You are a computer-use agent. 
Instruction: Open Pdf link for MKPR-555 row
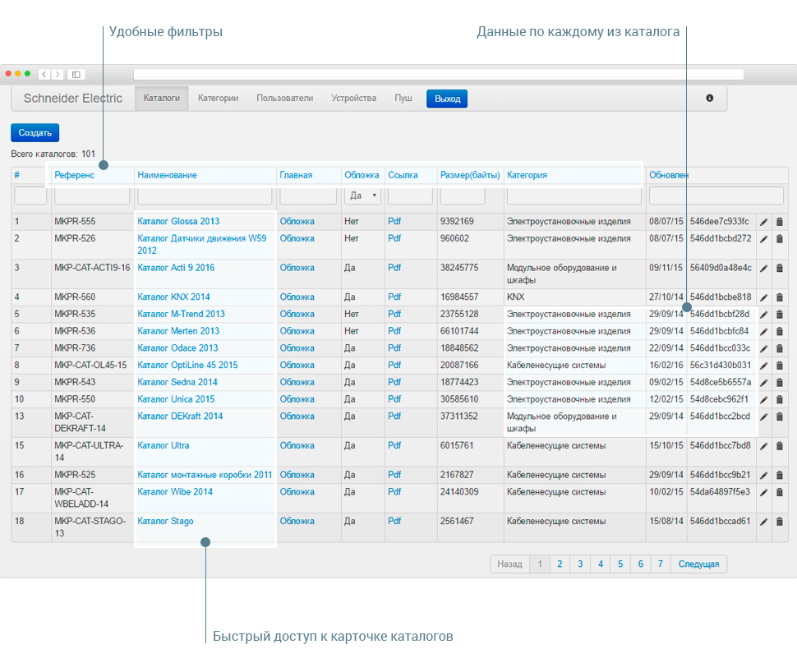coord(394,222)
